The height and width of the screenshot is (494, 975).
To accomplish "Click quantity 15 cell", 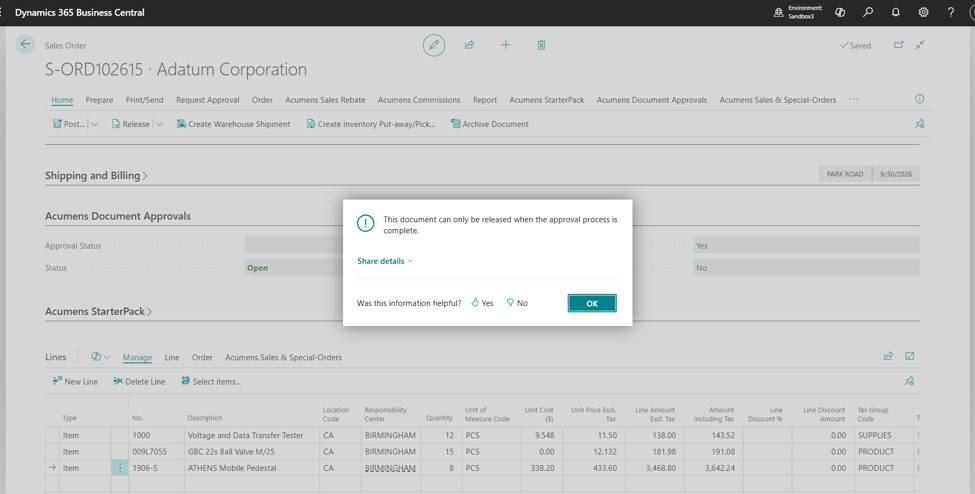I will [x=439, y=452].
